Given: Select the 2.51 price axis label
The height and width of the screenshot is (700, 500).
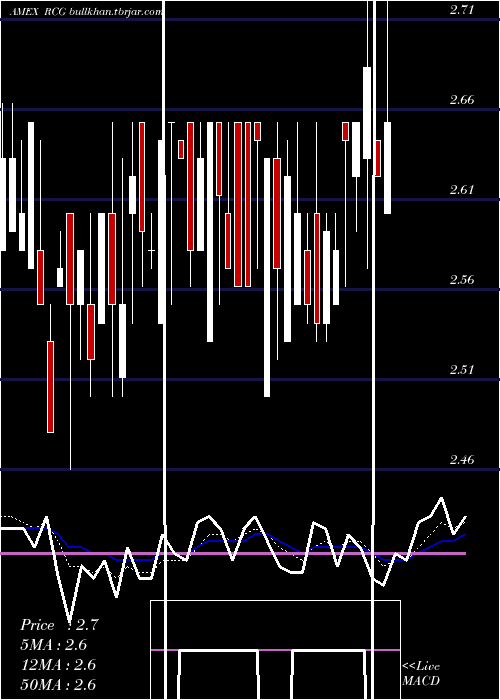Looking at the screenshot, I should [462, 370].
